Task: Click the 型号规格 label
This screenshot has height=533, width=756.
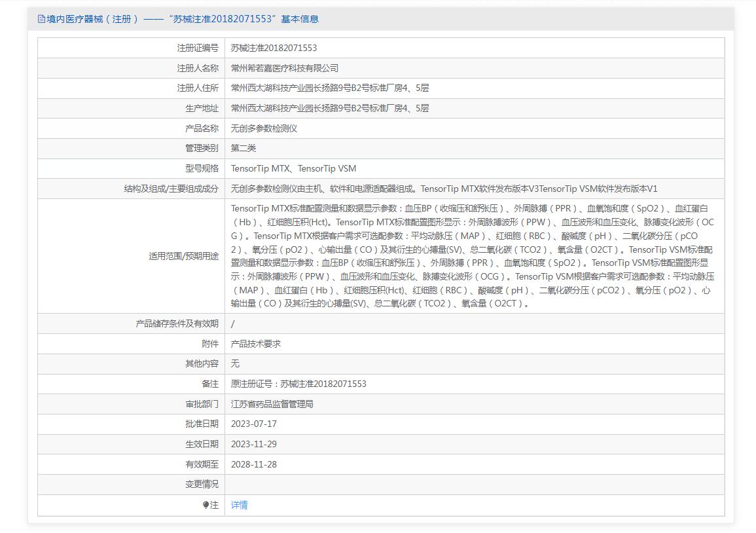Action: click(x=202, y=168)
